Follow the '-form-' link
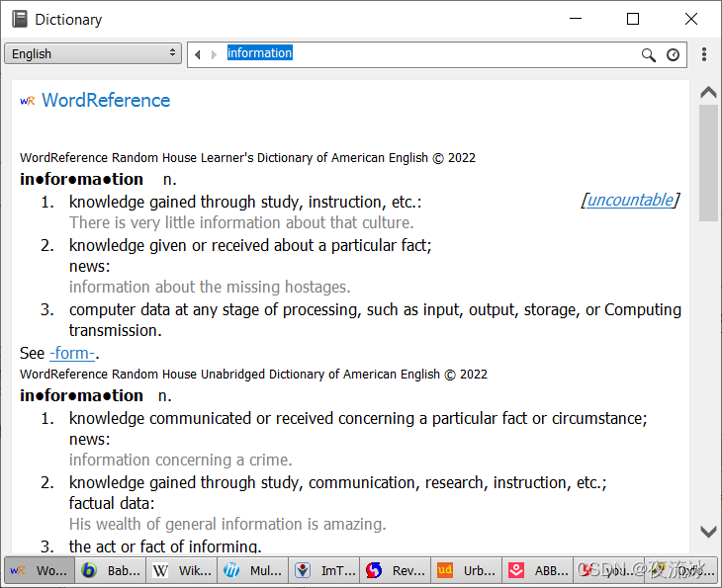The image size is (722, 588). (x=72, y=354)
